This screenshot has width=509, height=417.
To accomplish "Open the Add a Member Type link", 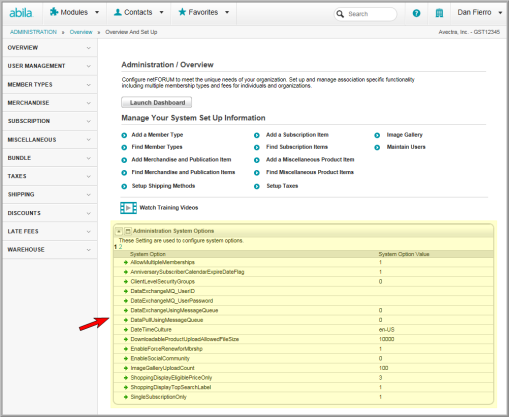I will (157, 135).
